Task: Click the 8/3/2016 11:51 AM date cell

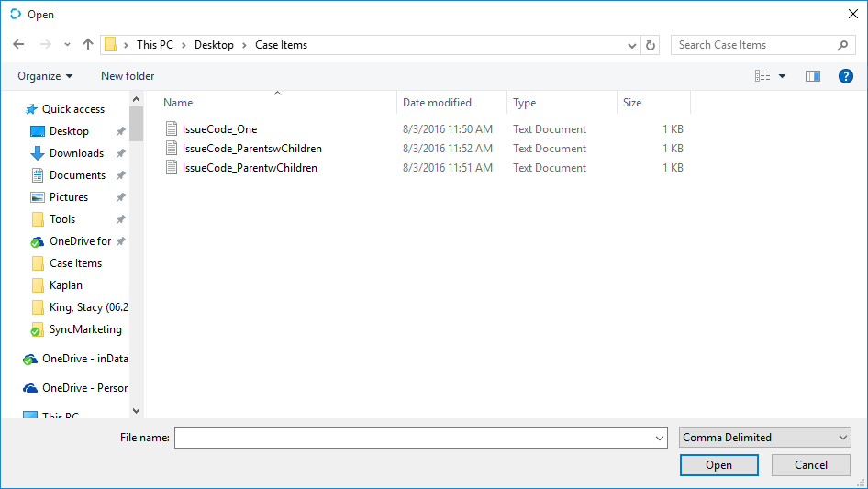Action: coord(447,168)
